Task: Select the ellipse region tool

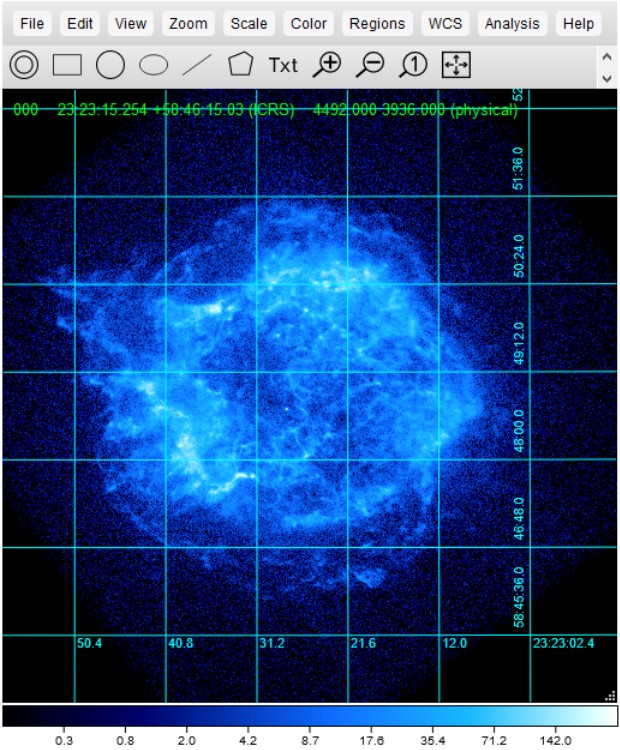Action: point(153,65)
